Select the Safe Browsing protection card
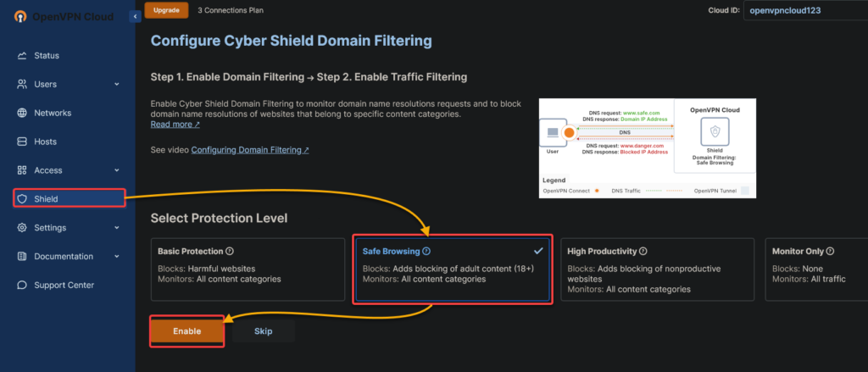868x372 pixels. [x=452, y=269]
